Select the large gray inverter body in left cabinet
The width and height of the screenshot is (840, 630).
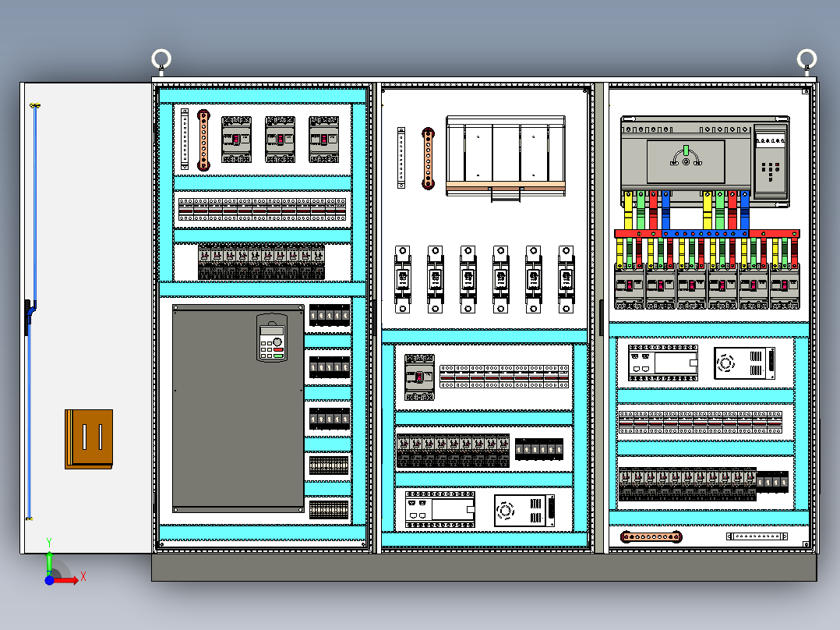(x=238, y=409)
